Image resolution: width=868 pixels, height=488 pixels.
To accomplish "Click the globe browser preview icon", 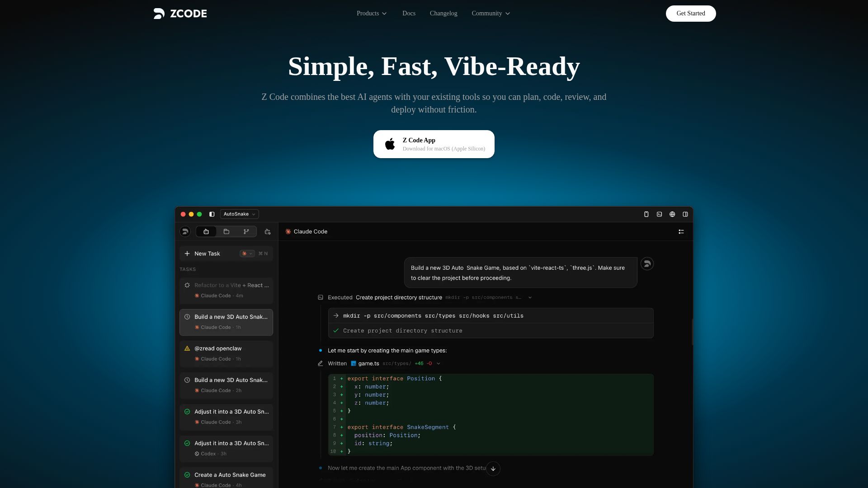I will pyautogui.click(x=672, y=214).
